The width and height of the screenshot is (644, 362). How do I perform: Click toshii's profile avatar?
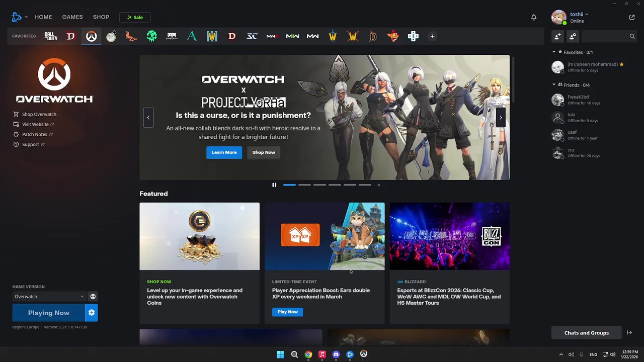pos(559,17)
